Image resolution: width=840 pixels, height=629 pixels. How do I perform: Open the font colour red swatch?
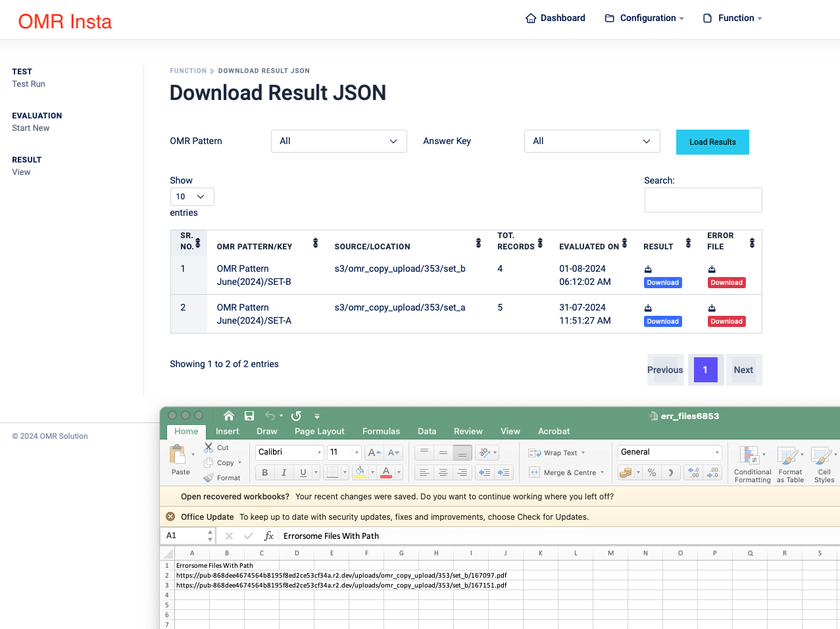coord(386,472)
